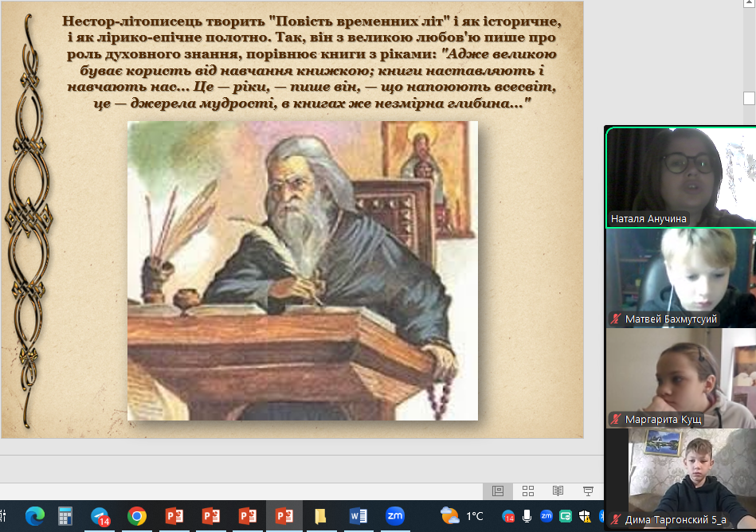Click the microphone icon in the system tray
Viewport: 756px width, 532px height.
point(527,516)
